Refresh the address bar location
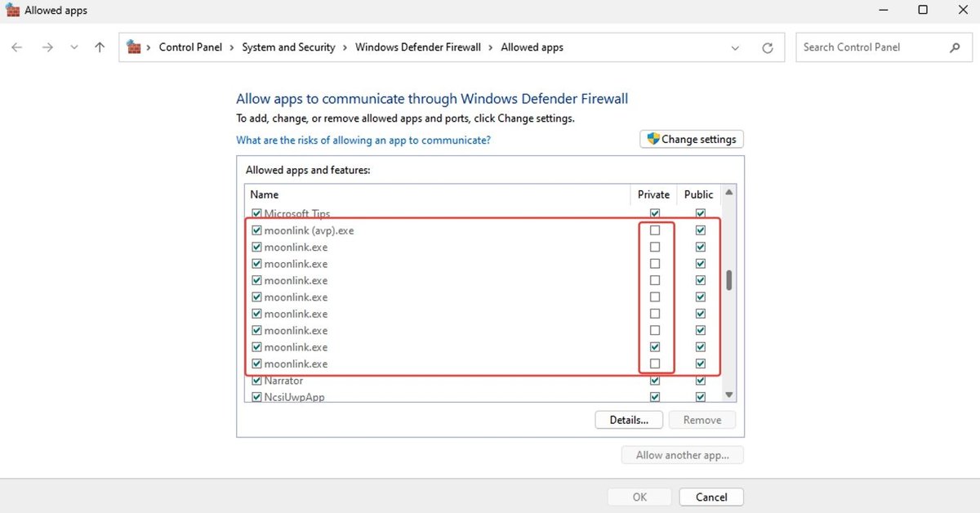 768,47
